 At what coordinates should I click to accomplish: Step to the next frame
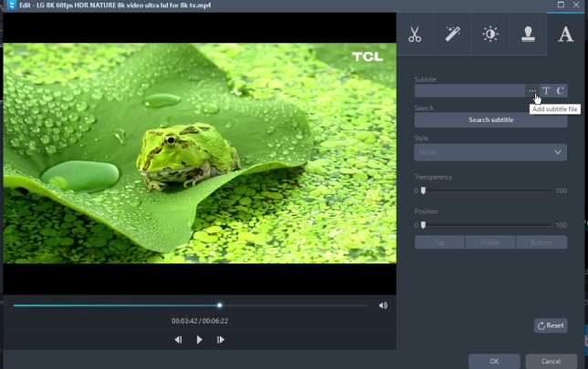click(x=221, y=340)
